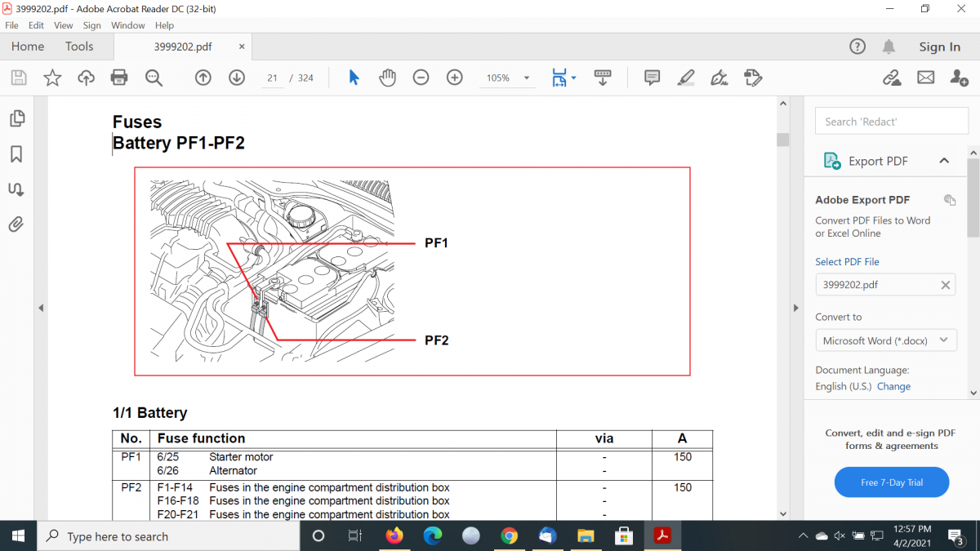
Task: Open the Sign menu
Action: click(x=92, y=25)
